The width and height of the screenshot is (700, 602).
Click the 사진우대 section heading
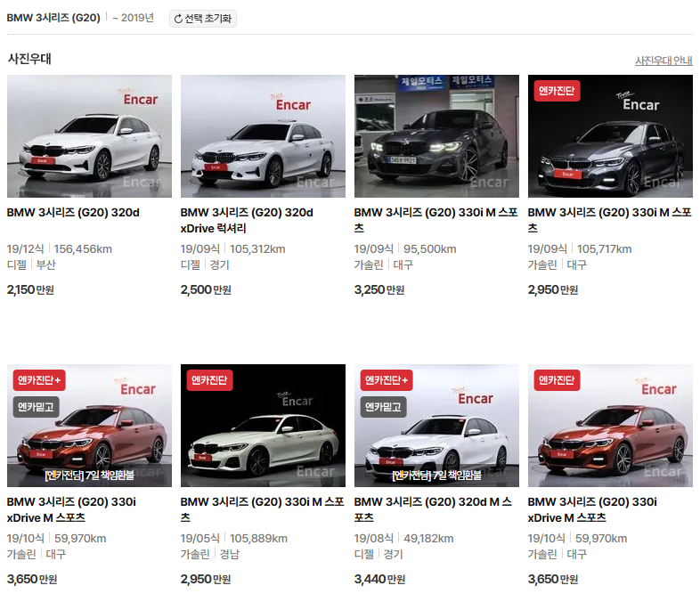tap(29, 59)
